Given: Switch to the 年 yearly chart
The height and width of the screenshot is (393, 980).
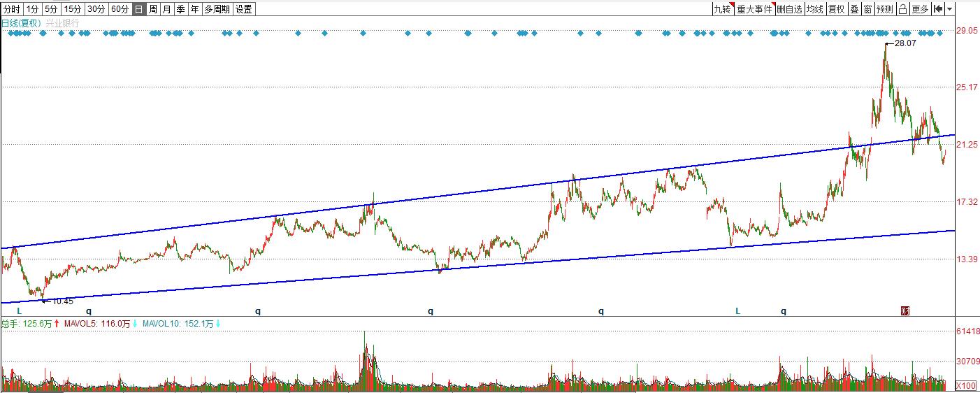Looking at the screenshot, I should coord(194,9).
